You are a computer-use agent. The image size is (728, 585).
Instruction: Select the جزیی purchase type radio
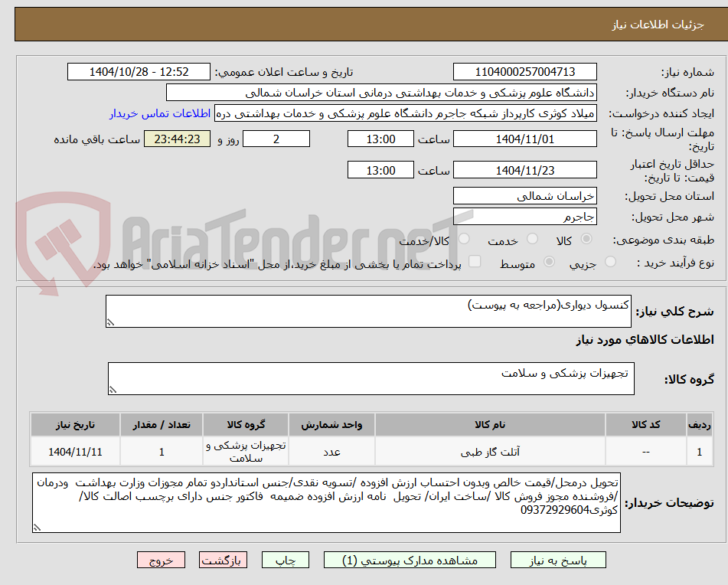pos(610,262)
